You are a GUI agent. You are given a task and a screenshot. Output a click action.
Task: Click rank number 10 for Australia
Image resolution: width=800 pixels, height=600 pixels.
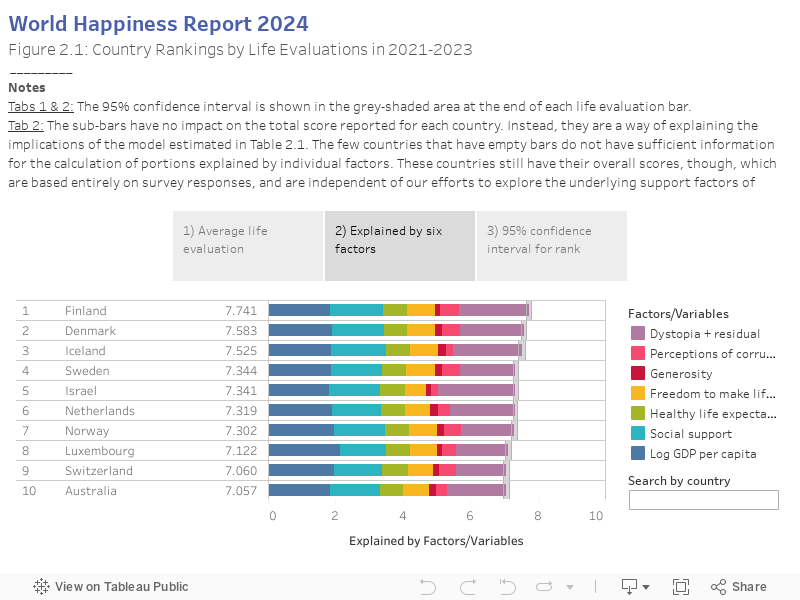[x=29, y=491]
